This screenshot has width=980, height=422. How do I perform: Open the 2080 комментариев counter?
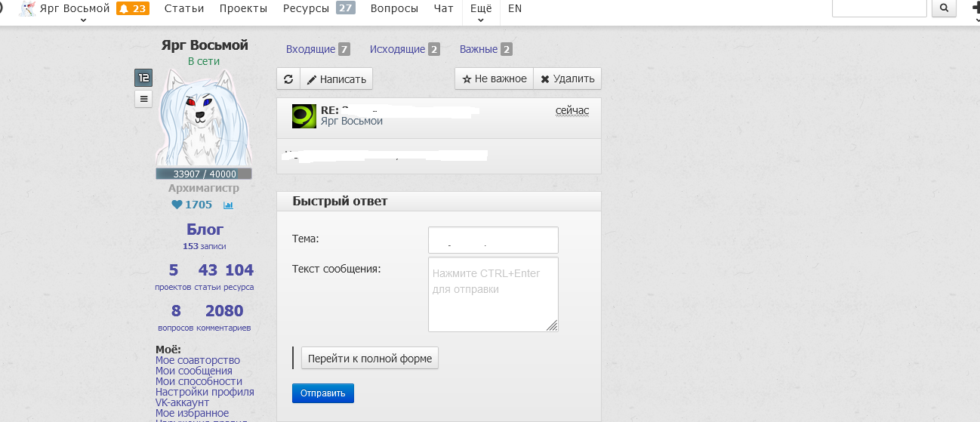pyautogui.click(x=224, y=317)
